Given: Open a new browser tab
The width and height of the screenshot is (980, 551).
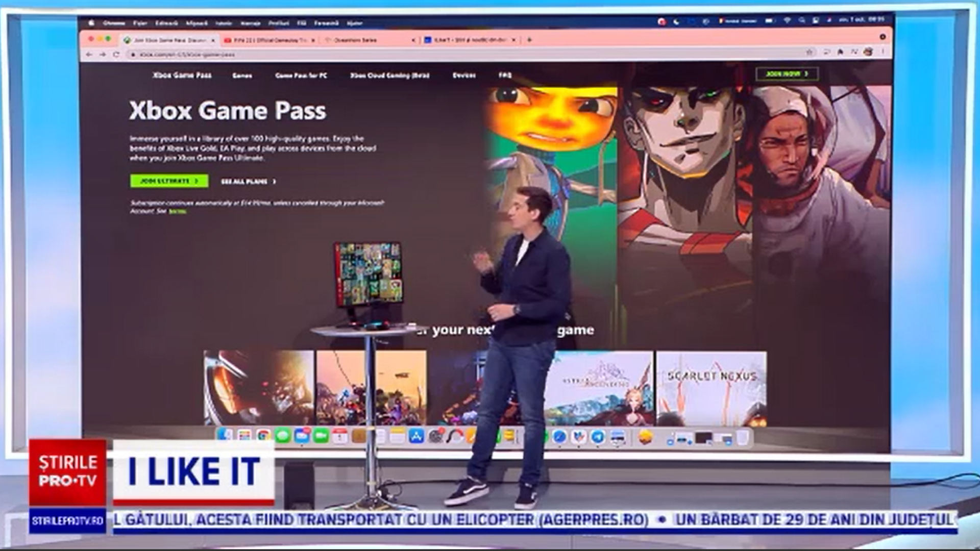Looking at the screenshot, I should (529, 40).
